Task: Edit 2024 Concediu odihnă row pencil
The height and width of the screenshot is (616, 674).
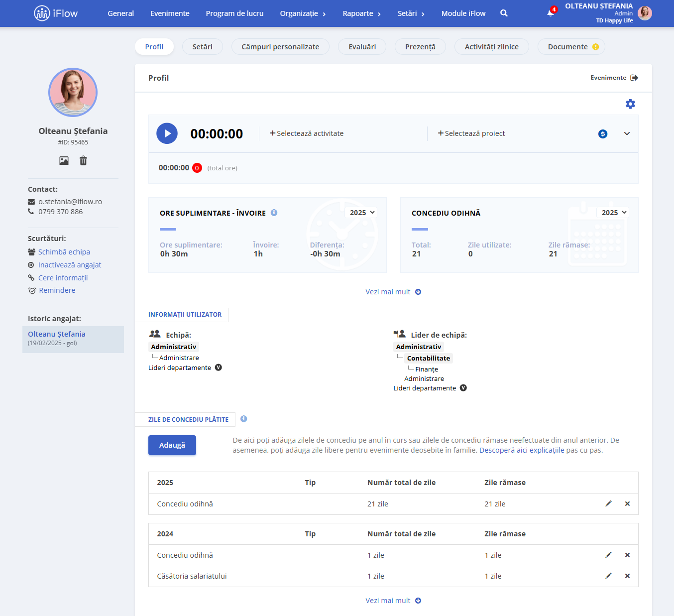Action: click(608, 555)
